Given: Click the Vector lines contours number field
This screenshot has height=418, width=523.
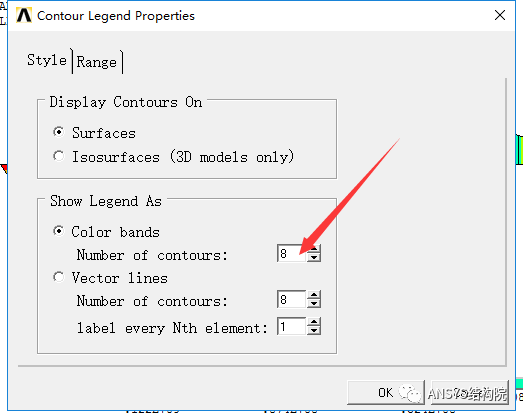Looking at the screenshot, I should [x=292, y=299].
